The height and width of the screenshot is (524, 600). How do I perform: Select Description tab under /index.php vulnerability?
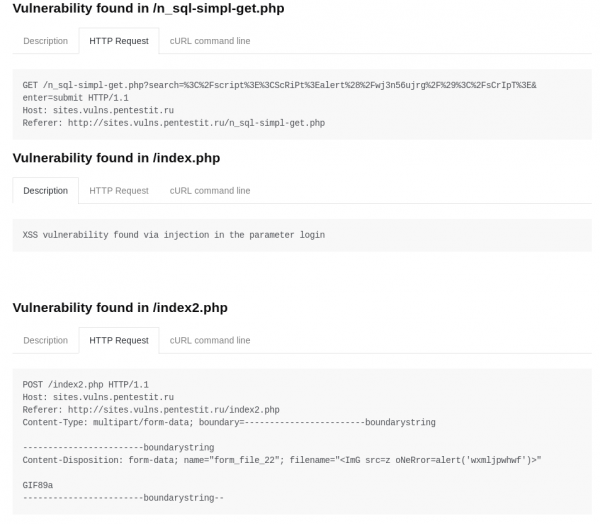pyautogui.click(x=45, y=190)
